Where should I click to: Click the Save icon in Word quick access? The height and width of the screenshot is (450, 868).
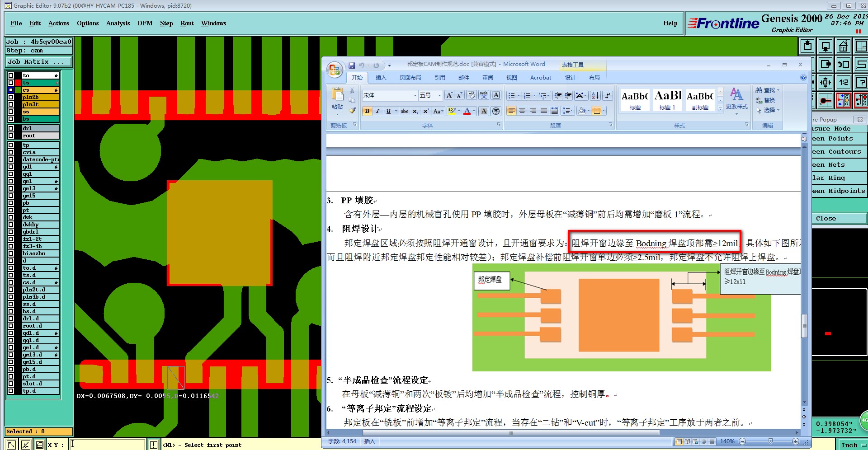pyautogui.click(x=352, y=65)
